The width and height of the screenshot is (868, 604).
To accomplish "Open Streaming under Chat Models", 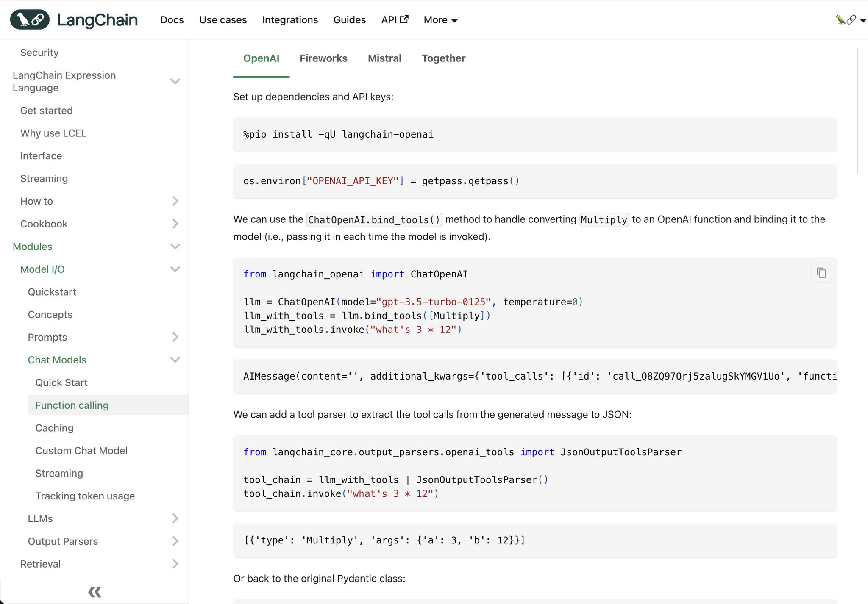I will (x=59, y=473).
